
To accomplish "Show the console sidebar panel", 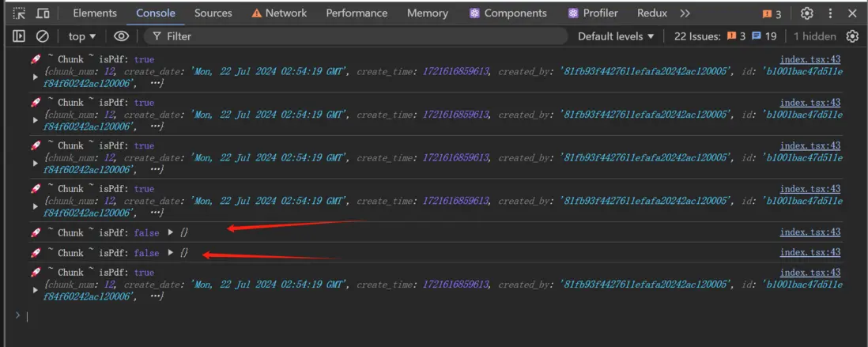I will pos(20,36).
